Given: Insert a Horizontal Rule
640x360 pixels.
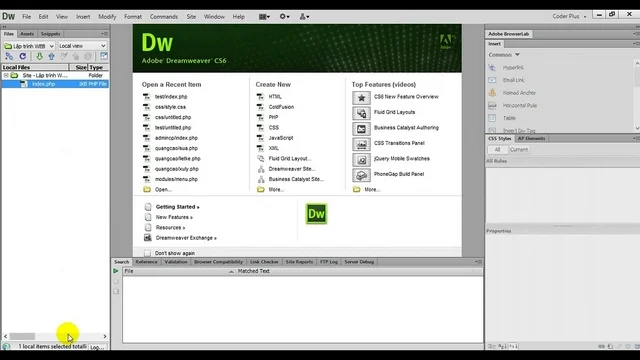Looking at the screenshot, I should coord(492,105).
